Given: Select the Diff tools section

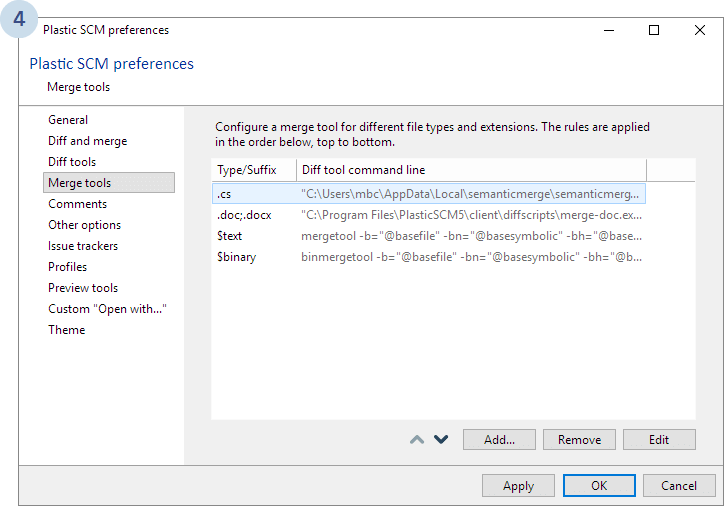Looking at the screenshot, I should [x=72, y=162].
